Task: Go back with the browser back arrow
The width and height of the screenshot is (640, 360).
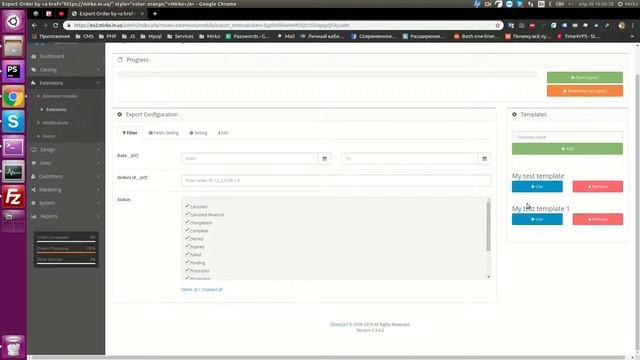Action: pyautogui.click(x=34, y=25)
